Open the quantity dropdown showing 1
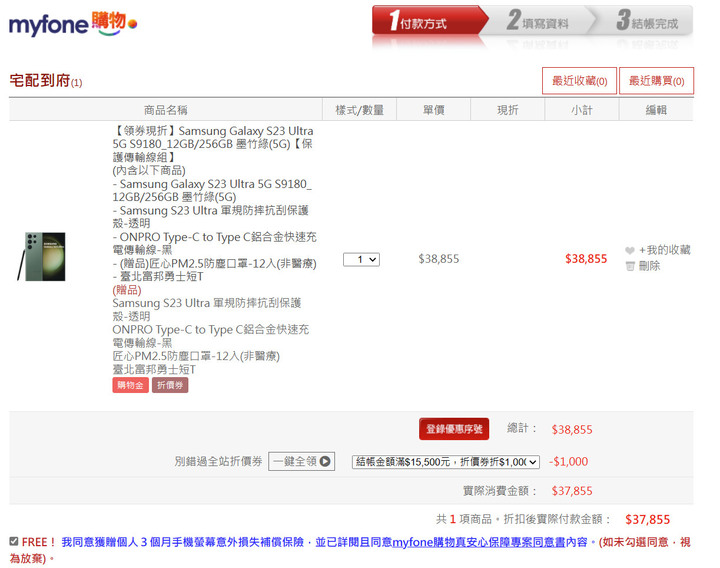720x568 pixels. [x=361, y=259]
